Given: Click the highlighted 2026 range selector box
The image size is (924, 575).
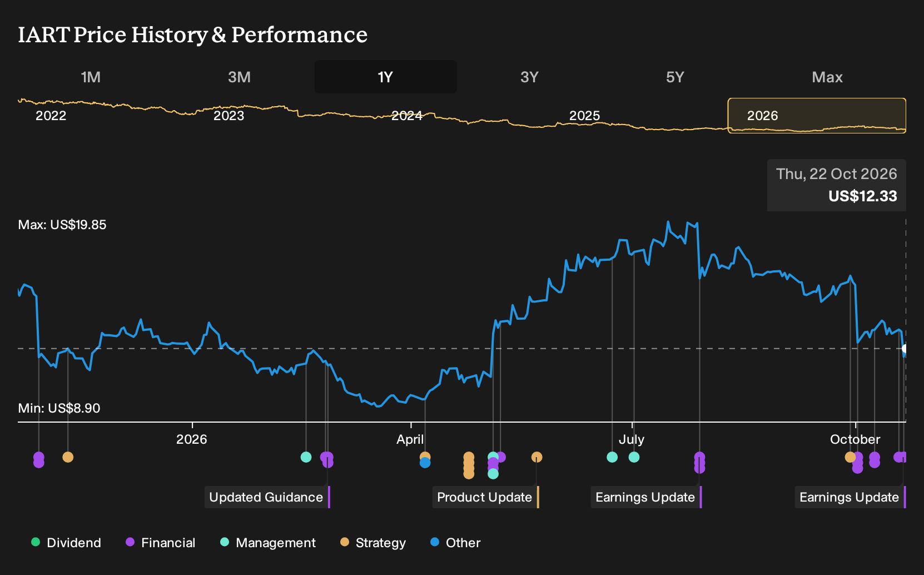Looking at the screenshot, I should point(817,116).
